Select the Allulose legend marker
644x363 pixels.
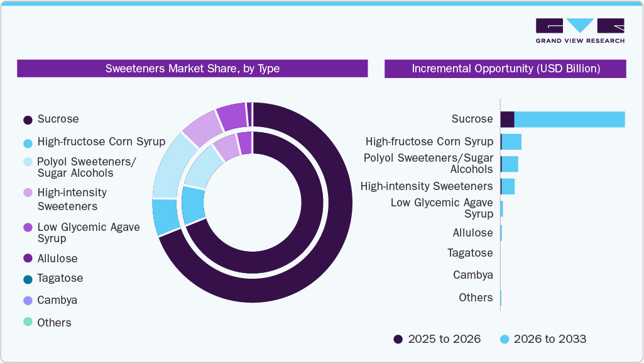pyautogui.click(x=27, y=259)
